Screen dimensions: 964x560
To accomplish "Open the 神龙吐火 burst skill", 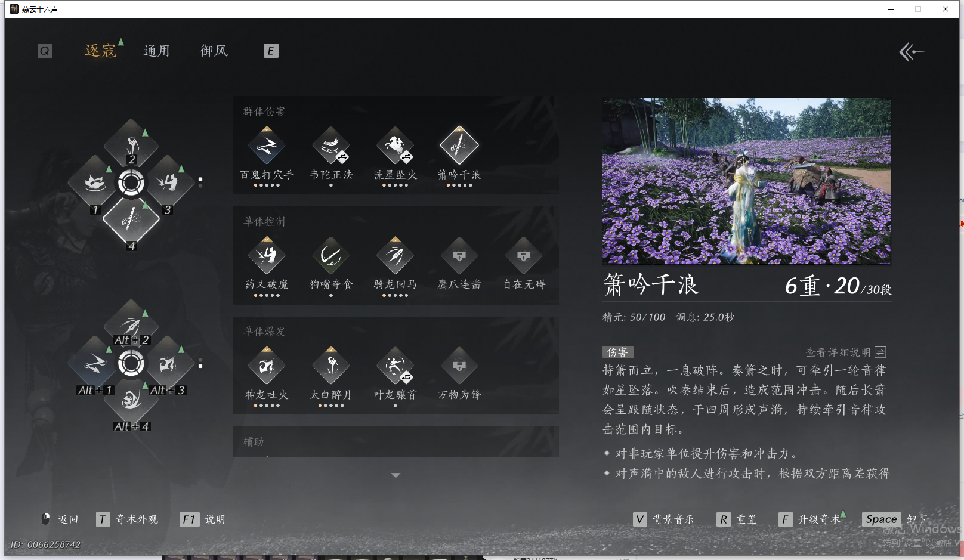I will point(267,366).
